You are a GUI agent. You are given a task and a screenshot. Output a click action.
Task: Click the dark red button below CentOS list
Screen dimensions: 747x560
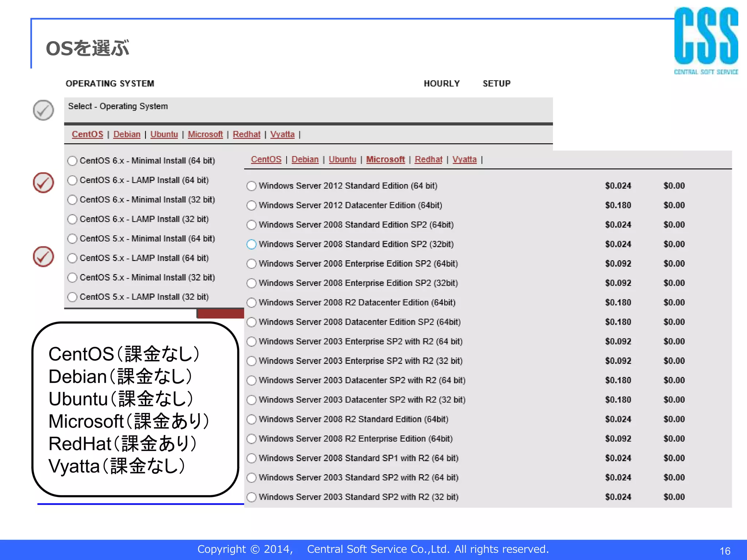pyautogui.click(x=220, y=313)
